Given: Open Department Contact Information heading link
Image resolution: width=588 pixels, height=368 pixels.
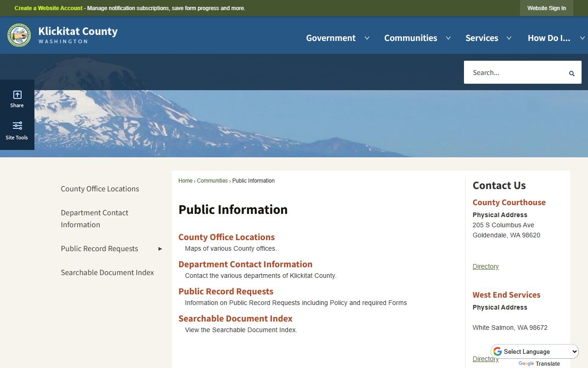Looking at the screenshot, I should point(245,264).
